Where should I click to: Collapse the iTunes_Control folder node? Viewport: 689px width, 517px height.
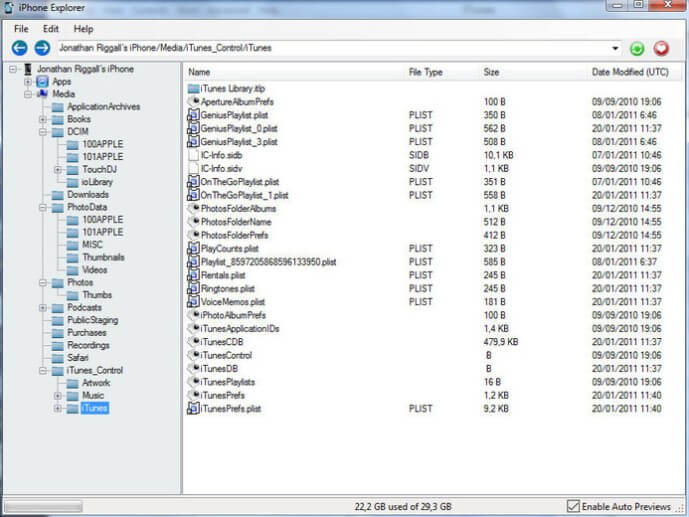click(43, 371)
